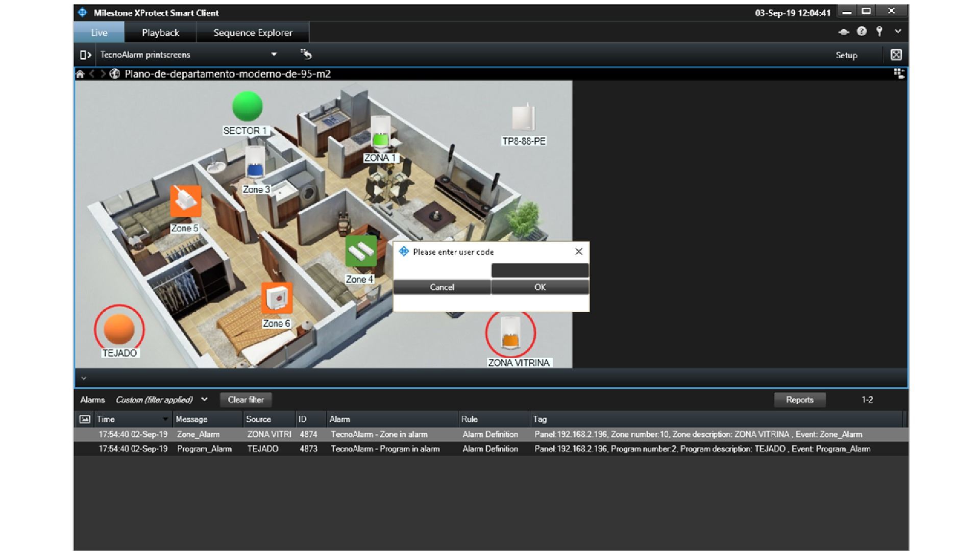Click the TP8-88-PE alarm panel icon
The image size is (980, 551).
523,117
